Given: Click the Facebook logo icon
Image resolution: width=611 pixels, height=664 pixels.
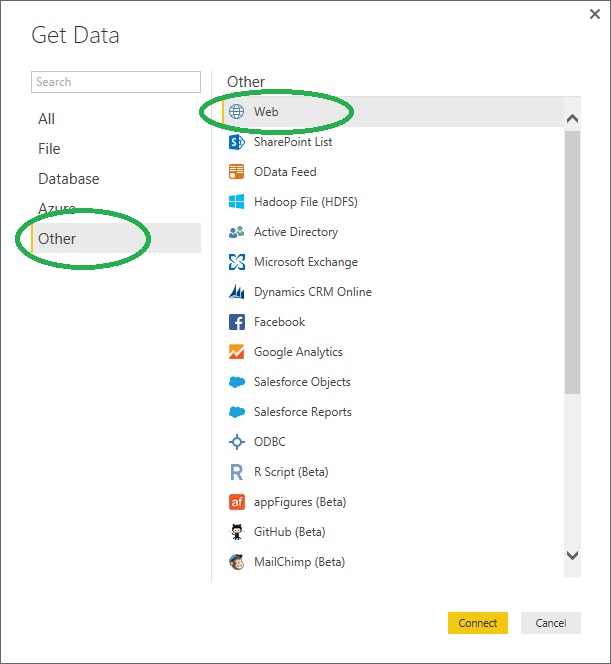Looking at the screenshot, I should 237,322.
